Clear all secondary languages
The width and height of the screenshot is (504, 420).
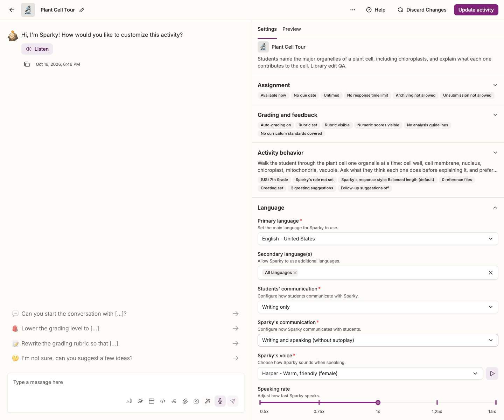tap(491, 273)
